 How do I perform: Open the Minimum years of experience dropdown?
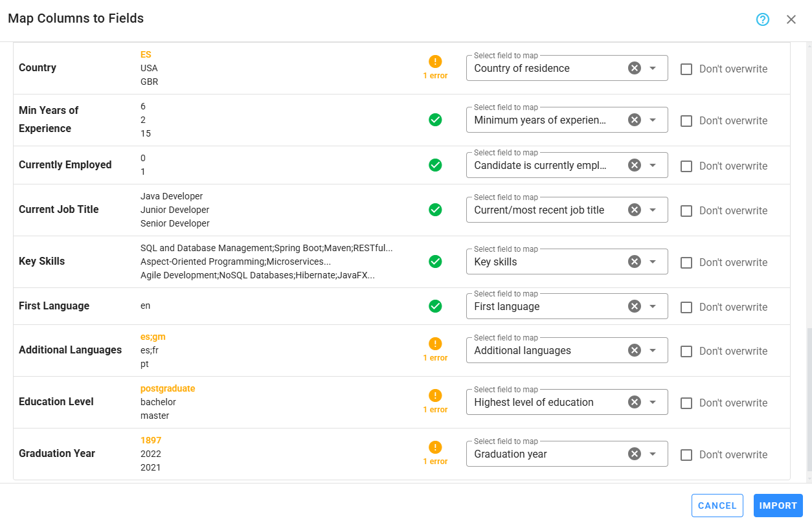pyautogui.click(x=653, y=120)
